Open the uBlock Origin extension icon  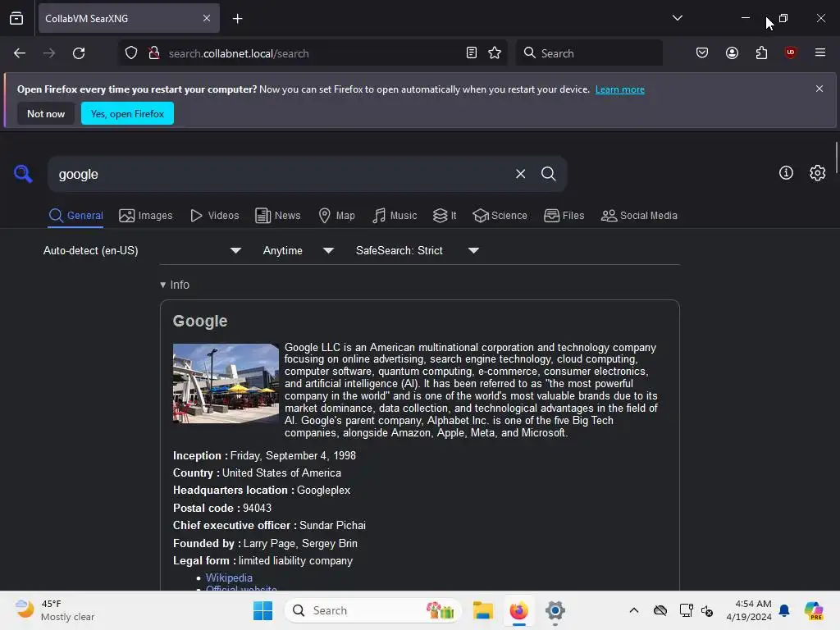pos(790,52)
